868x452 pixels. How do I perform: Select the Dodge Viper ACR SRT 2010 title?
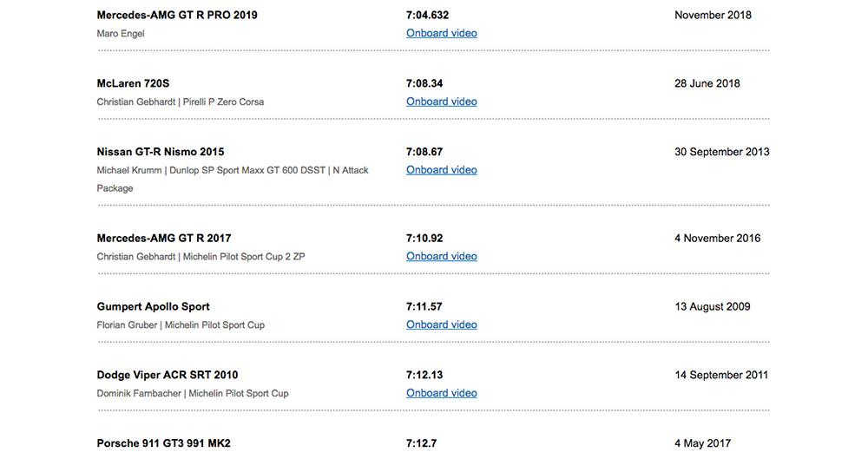coord(167,375)
